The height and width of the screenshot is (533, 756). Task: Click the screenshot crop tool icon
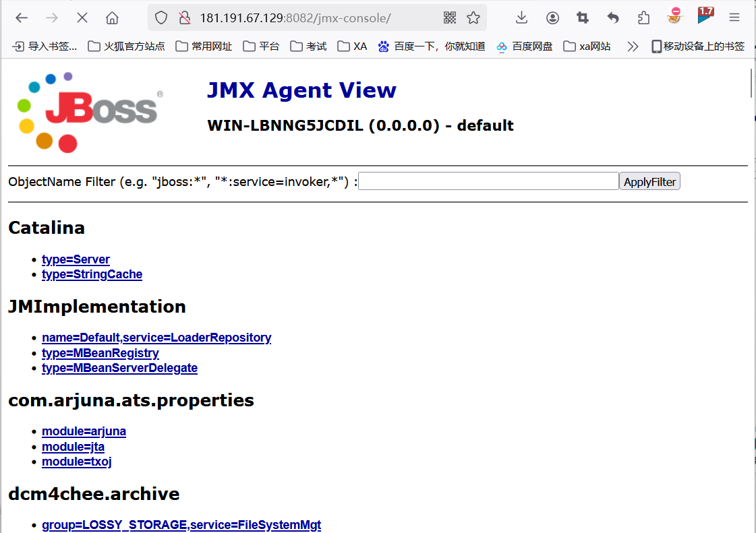click(x=583, y=18)
